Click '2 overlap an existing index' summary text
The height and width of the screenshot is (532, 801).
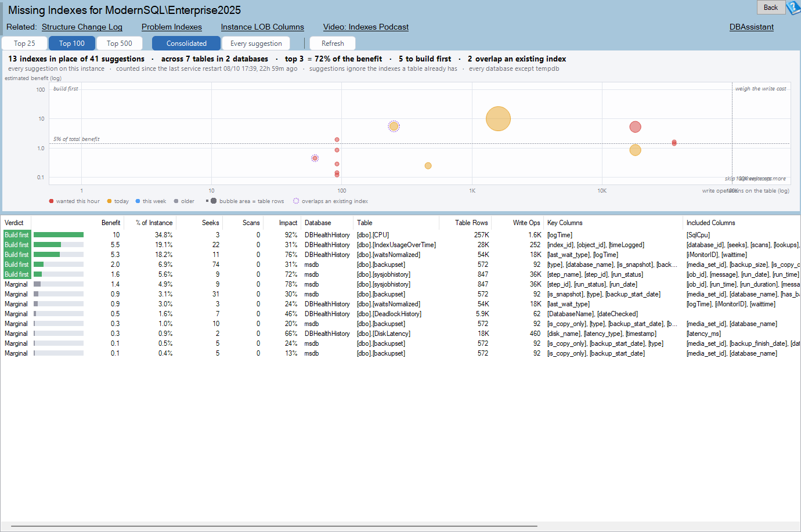click(517, 59)
